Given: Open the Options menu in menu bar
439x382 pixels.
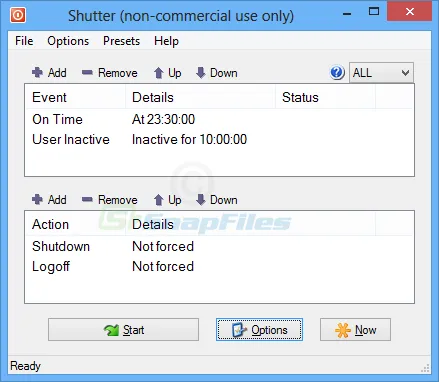Looking at the screenshot, I should (68, 41).
